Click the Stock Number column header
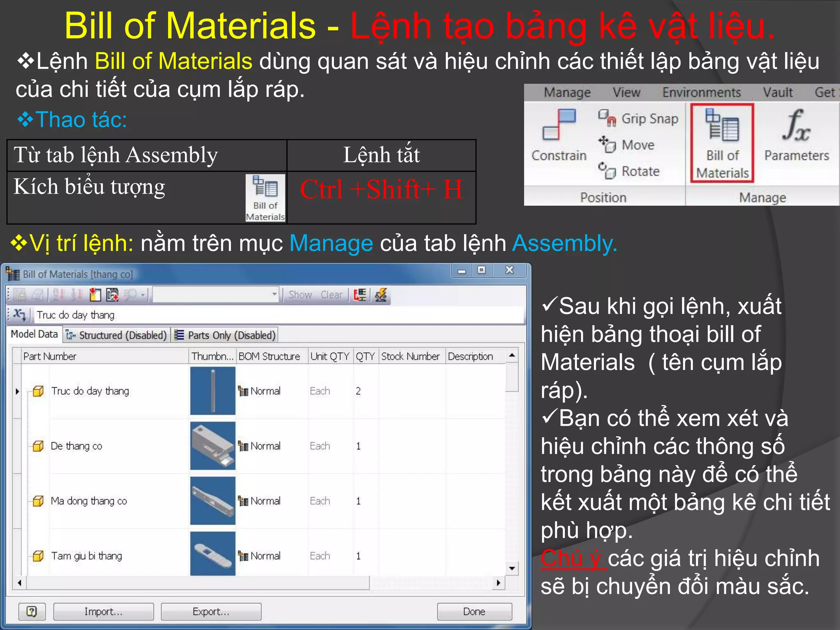Viewport: 840px width, 630px height. (x=411, y=356)
